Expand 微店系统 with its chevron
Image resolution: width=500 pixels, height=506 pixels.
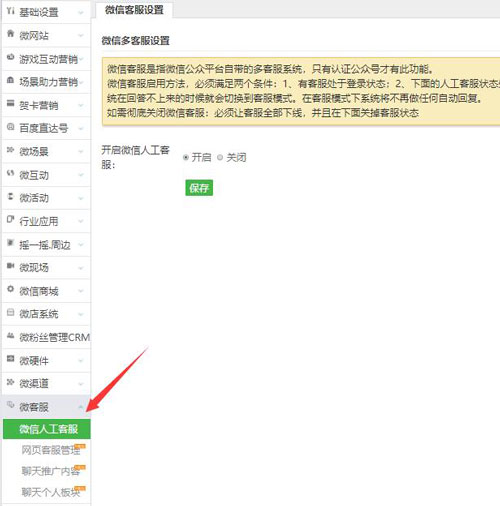(x=81, y=314)
